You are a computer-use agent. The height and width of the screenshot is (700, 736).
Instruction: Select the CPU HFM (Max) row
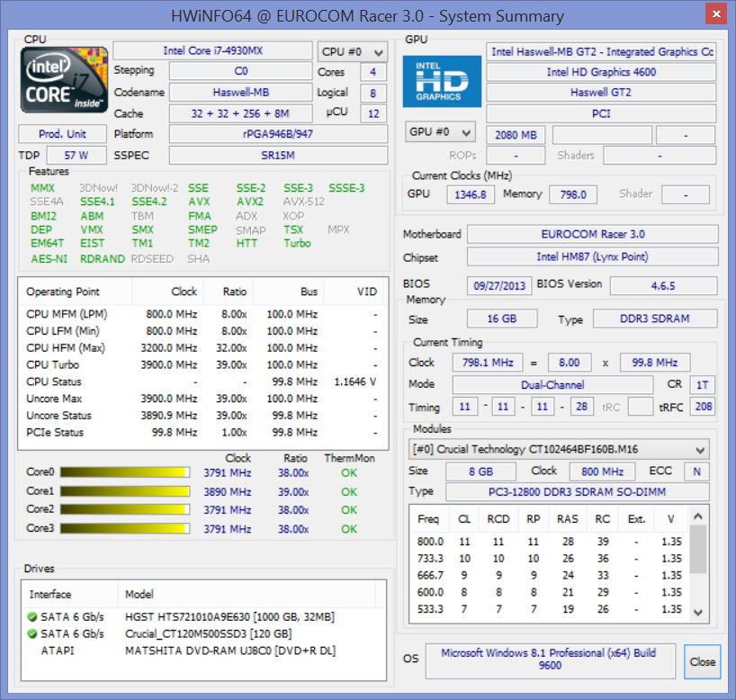point(202,348)
